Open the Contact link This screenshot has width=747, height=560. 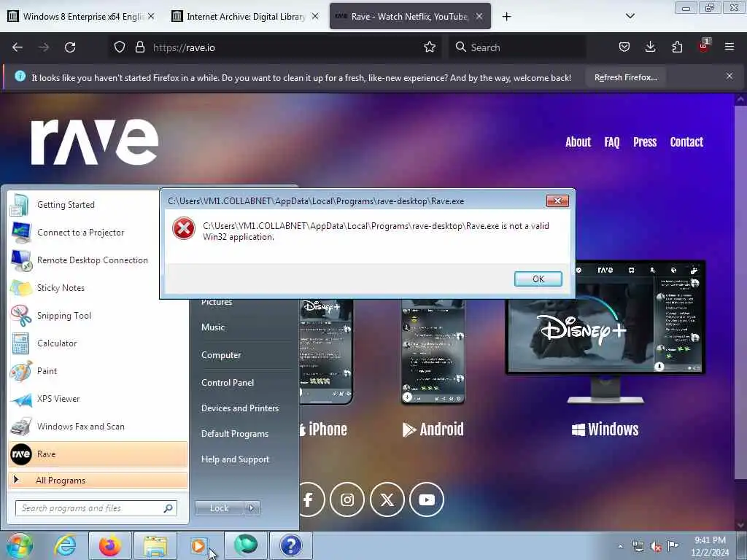coord(686,142)
